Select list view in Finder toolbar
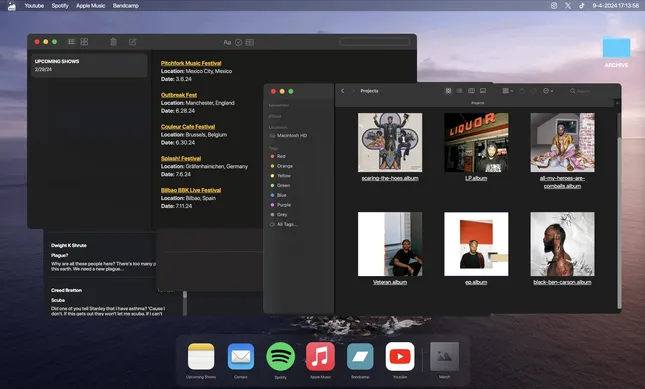 459,91
